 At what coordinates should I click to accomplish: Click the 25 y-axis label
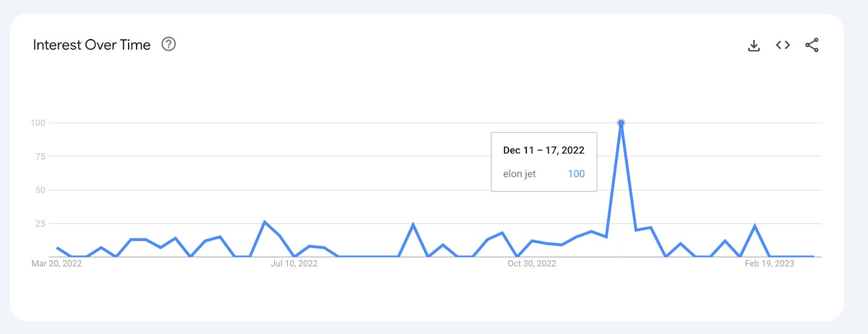pos(40,224)
